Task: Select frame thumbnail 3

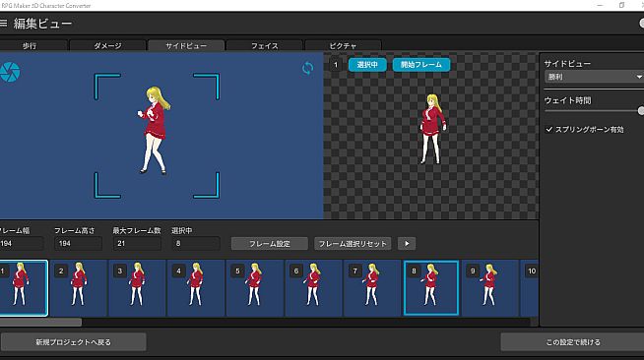Action: 137,288
